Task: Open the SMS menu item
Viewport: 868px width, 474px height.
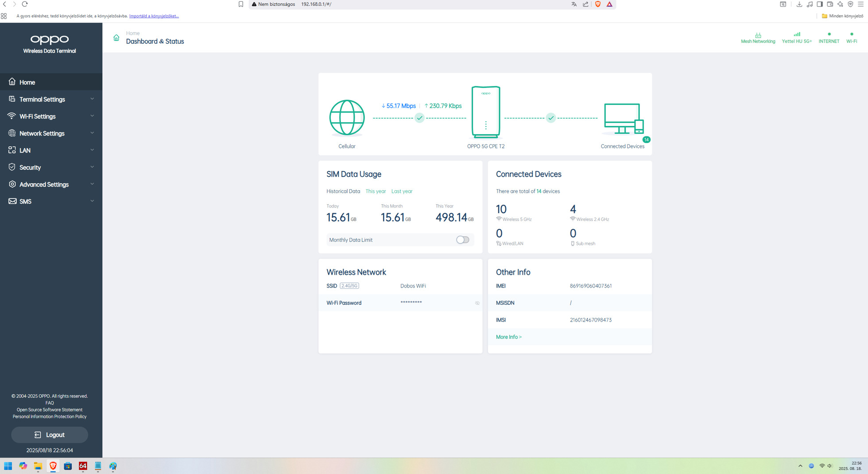Action: 51,201
